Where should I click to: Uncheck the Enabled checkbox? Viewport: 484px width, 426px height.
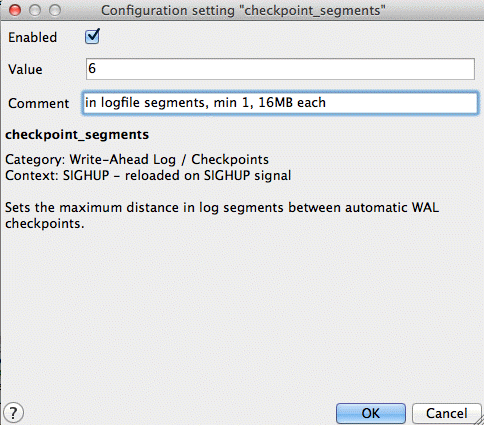click(x=92, y=37)
